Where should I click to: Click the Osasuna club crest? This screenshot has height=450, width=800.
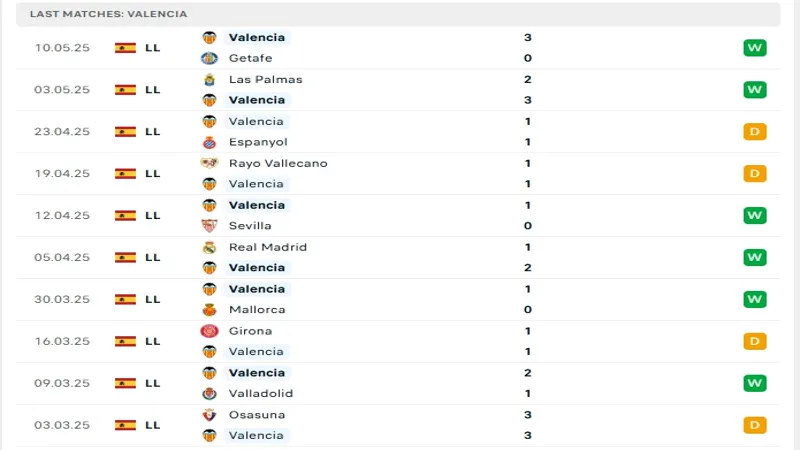pos(209,415)
